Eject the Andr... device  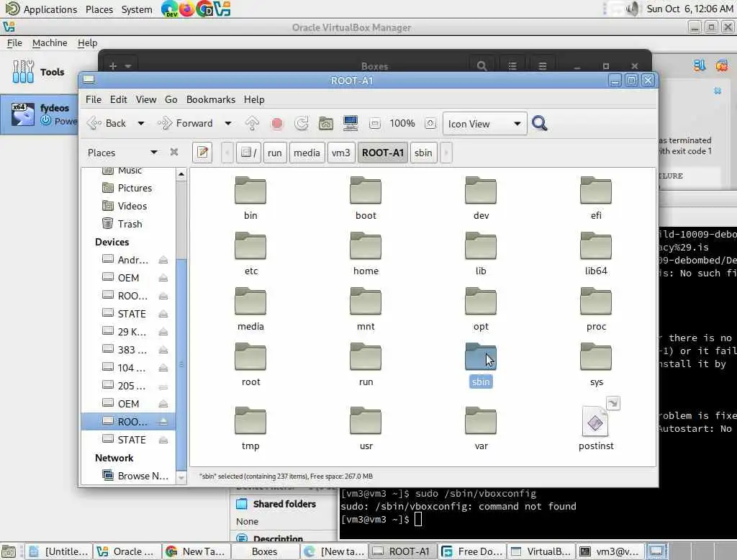coord(163,260)
